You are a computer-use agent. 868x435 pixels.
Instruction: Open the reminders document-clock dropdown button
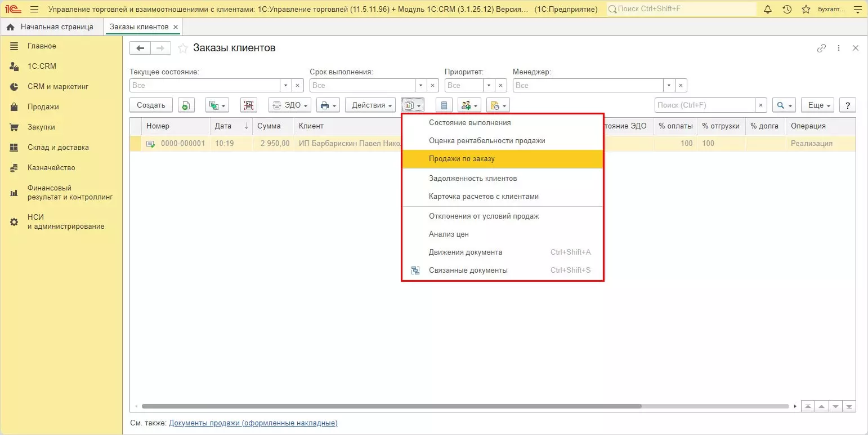(x=498, y=105)
